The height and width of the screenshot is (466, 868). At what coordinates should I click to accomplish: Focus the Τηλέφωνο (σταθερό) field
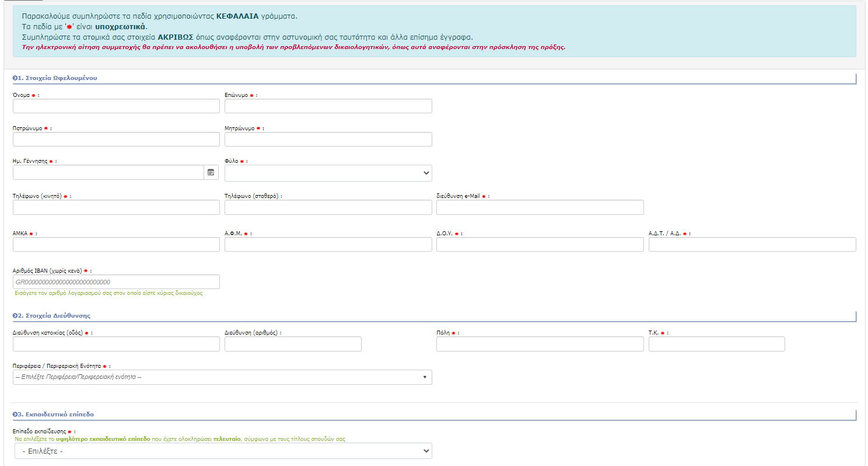[328, 207]
